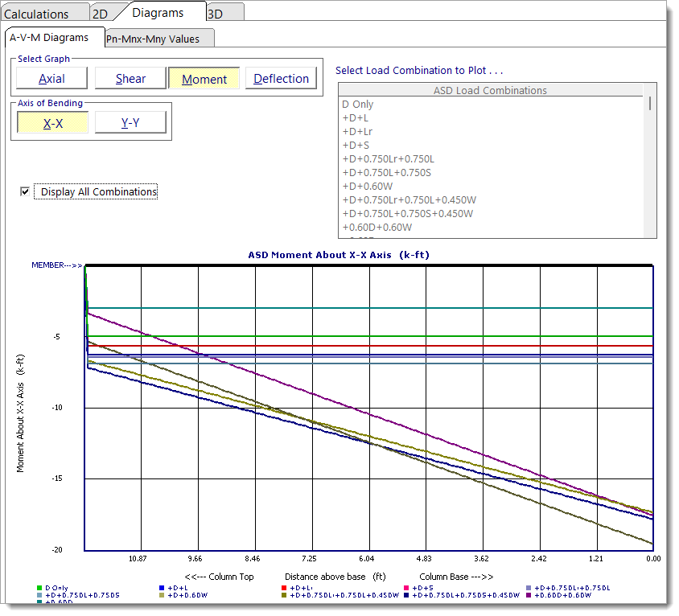
Task: Display the Deflection graph
Action: click(281, 79)
